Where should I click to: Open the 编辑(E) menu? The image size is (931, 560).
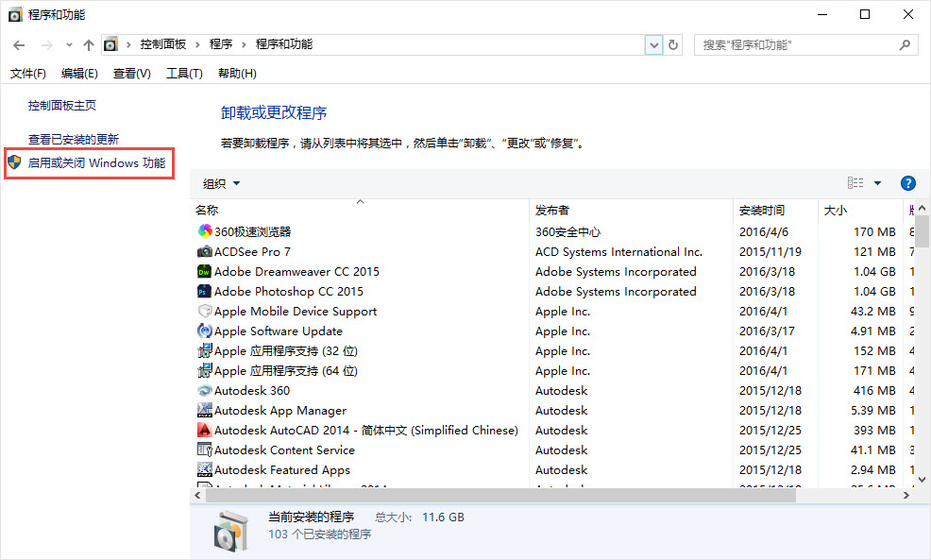coord(79,73)
